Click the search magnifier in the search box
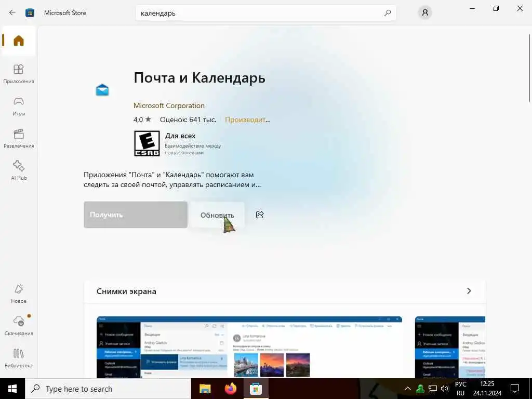The height and width of the screenshot is (399, 532). [x=388, y=13]
